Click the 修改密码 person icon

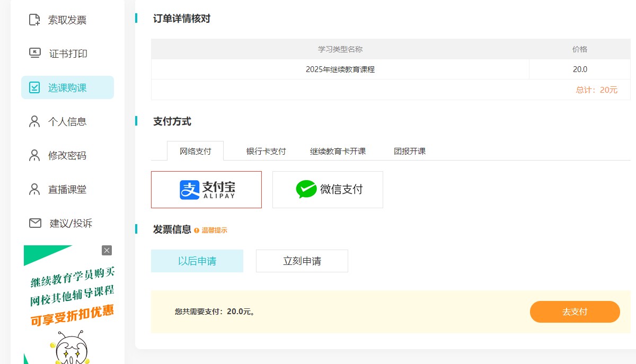[34, 156]
